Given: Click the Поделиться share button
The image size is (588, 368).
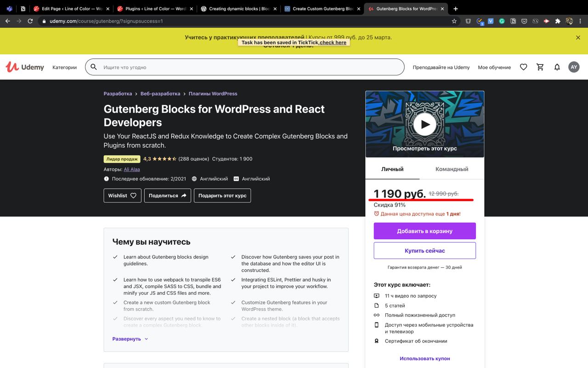Looking at the screenshot, I should pos(168,195).
